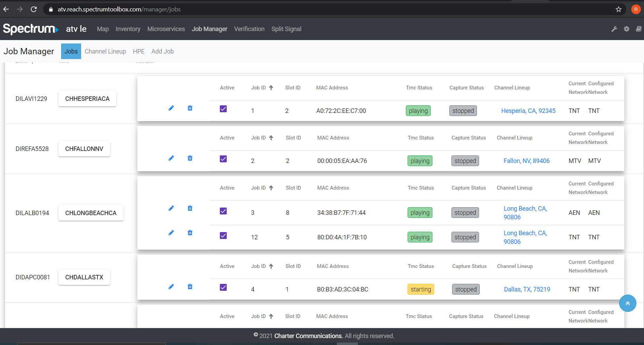Click zone ID DIDAPC0081

pos(33,277)
